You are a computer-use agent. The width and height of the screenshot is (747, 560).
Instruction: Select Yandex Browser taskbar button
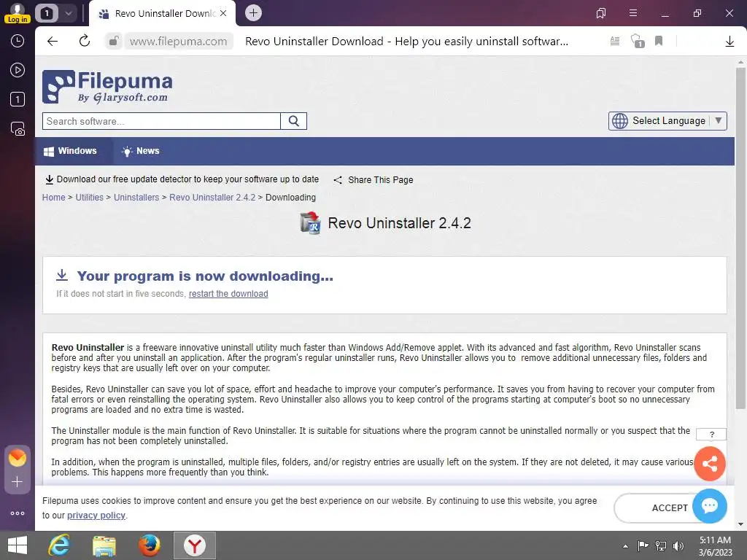pyautogui.click(x=194, y=545)
